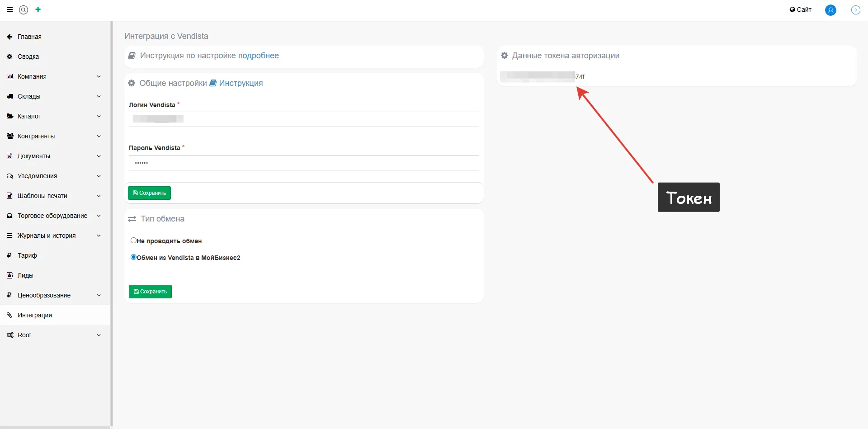
Task: Open the 'подробнее' setup instructions link
Action: [258, 56]
